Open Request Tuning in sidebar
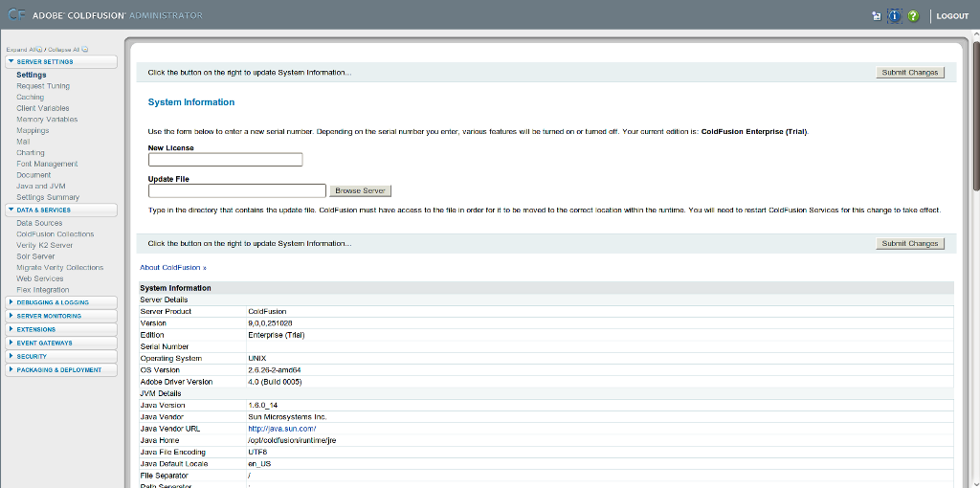This screenshot has width=980, height=488. [x=43, y=86]
